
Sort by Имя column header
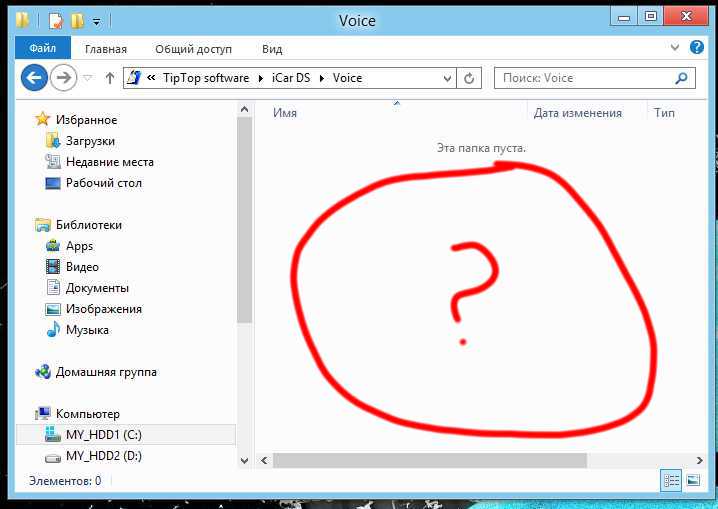pyautogui.click(x=286, y=113)
